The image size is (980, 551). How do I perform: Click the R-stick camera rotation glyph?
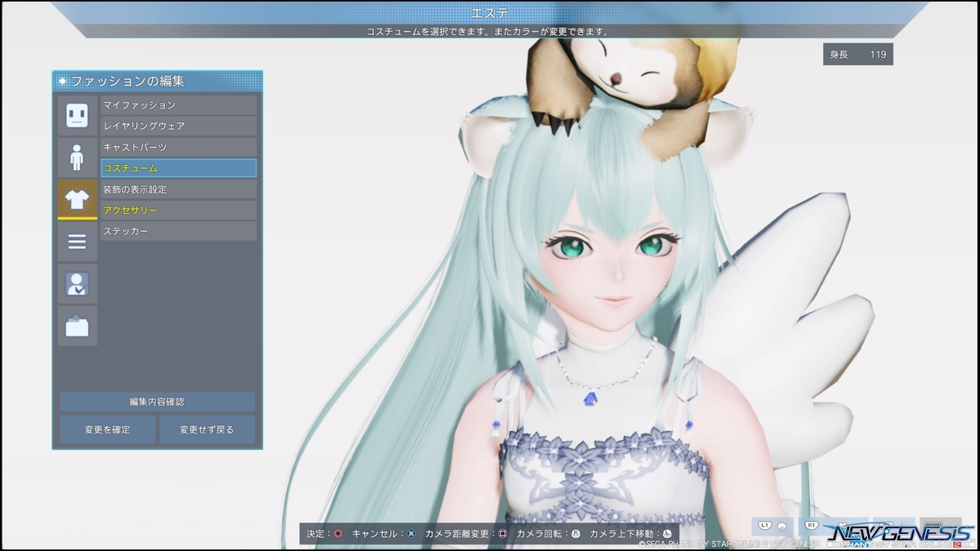point(575,534)
